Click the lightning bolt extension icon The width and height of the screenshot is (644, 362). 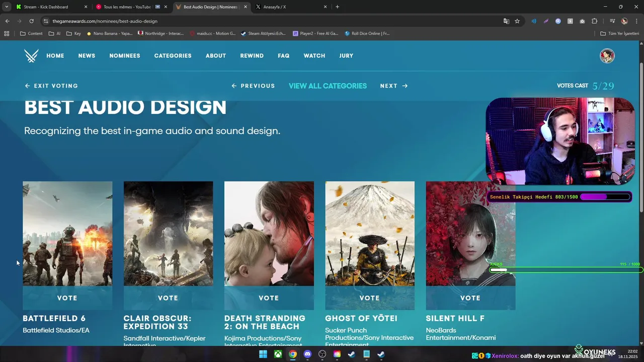[x=570, y=21]
